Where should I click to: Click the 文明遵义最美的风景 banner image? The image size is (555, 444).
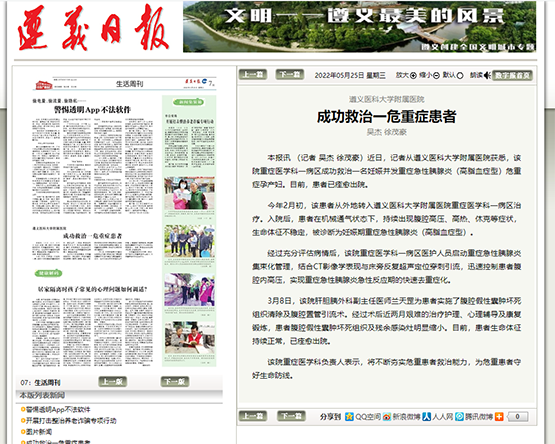pyautogui.click(x=359, y=27)
